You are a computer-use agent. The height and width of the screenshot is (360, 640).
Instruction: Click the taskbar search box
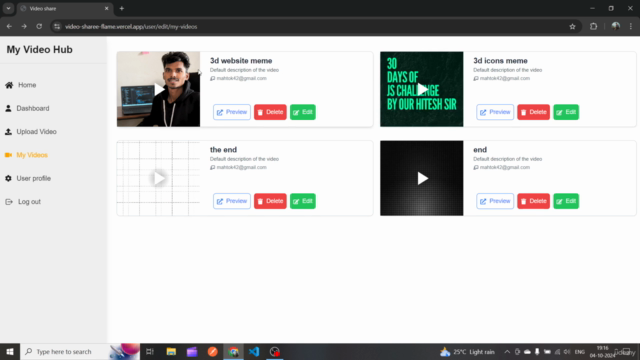coord(80,351)
